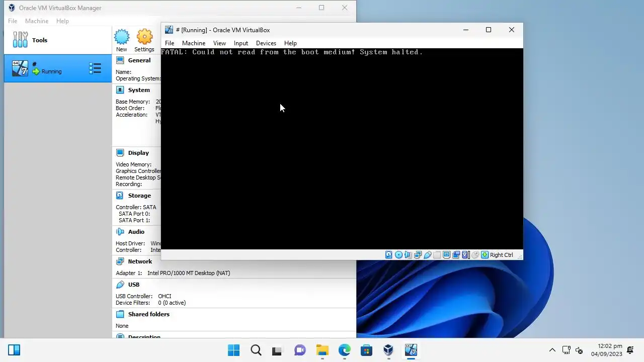Click 'Right Ctrl' host key label
The height and width of the screenshot is (362, 644).
coord(502,255)
